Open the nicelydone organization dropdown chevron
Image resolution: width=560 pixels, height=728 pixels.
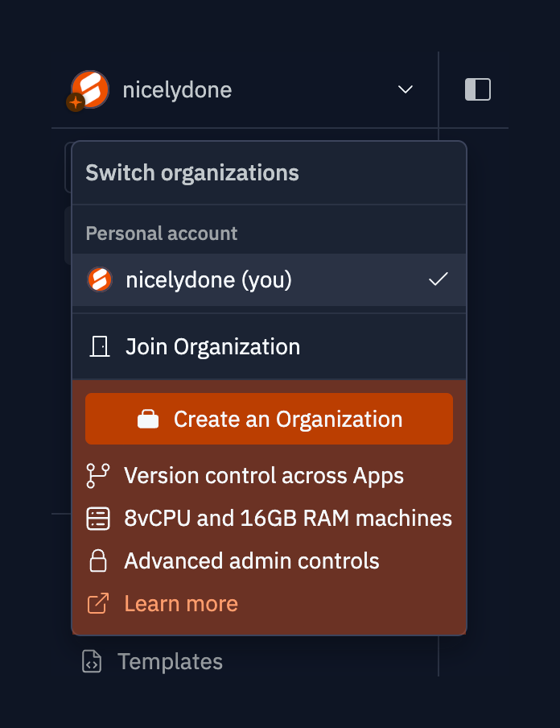click(x=405, y=90)
